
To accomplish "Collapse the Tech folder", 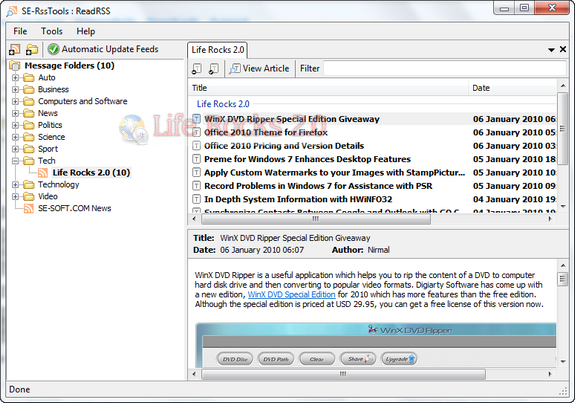I will pyautogui.click(x=15, y=161).
